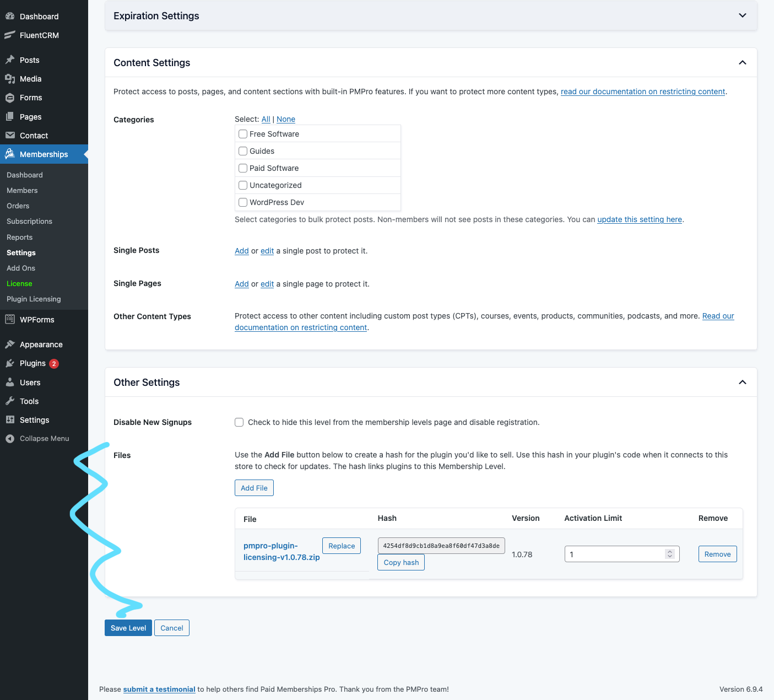774x700 pixels.
Task: Collapse the Content Settings section
Action: pyautogui.click(x=743, y=62)
